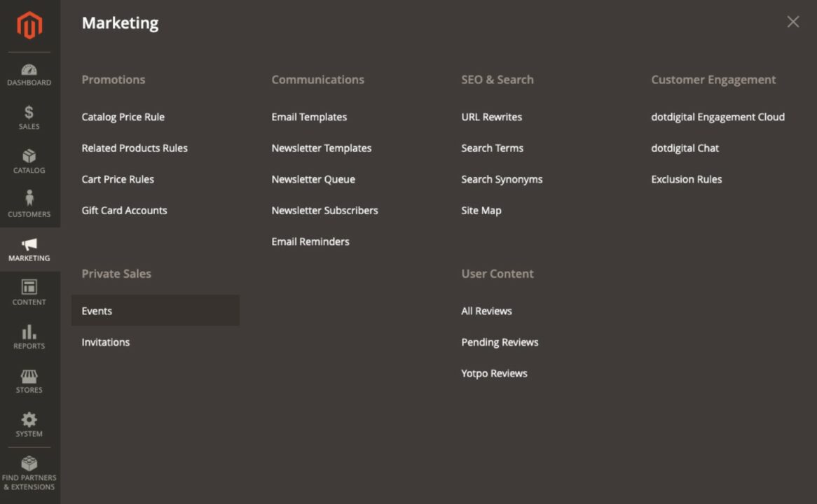Select Events under Private Sales
Viewport: 817px width, 504px height.
pyautogui.click(x=97, y=311)
